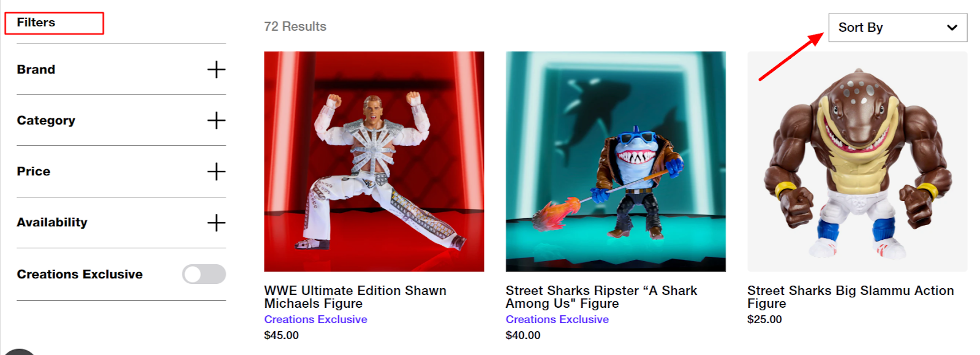Open the Sort By dropdown
The width and height of the screenshot is (980, 355).
(898, 28)
